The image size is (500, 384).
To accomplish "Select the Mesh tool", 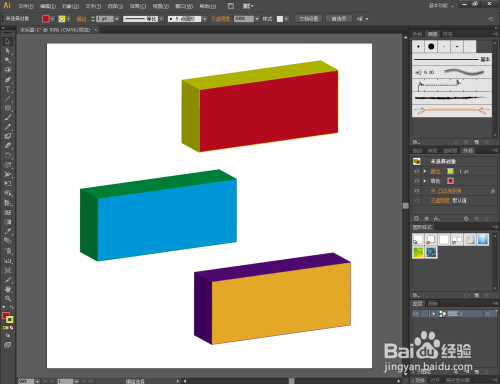I will pyautogui.click(x=8, y=212).
